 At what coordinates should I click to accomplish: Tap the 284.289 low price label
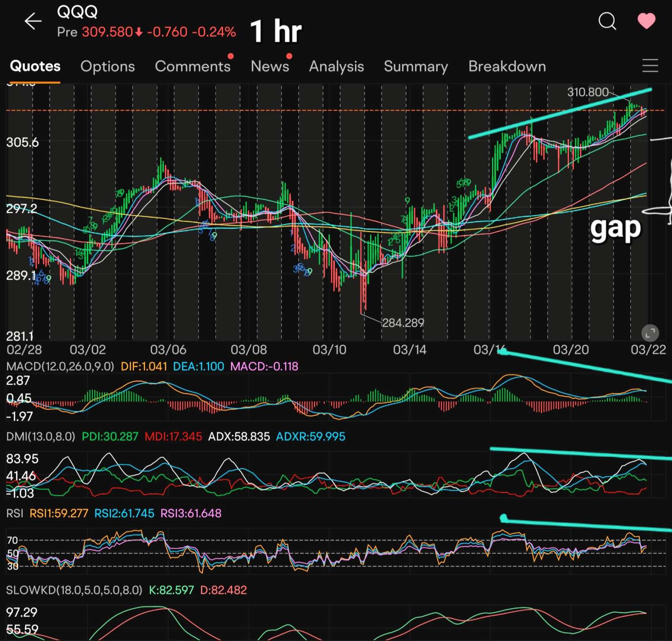[403, 323]
